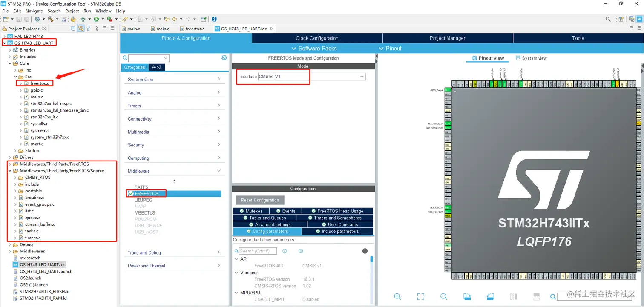Zoom out of the pinout view
The height and width of the screenshot is (307, 644).
[x=444, y=297]
